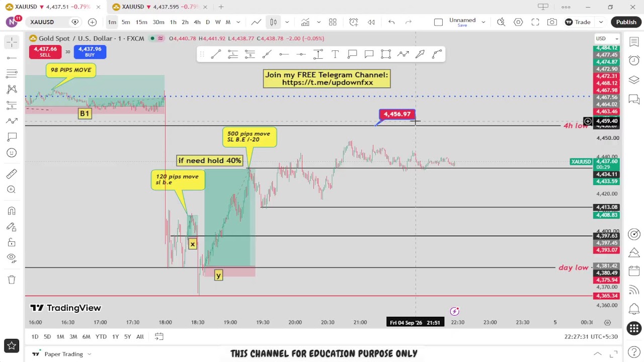The image size is (644, 362).
Task: Open the indicator templates grid icon
Action: [x=333, y=22]
